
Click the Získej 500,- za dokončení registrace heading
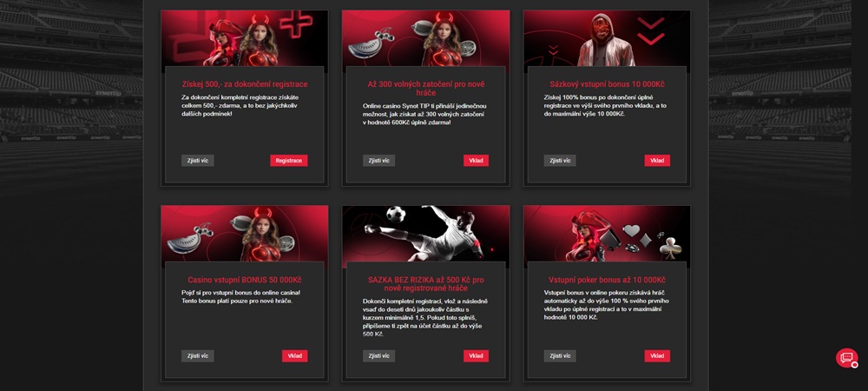[x=245, y=84]
